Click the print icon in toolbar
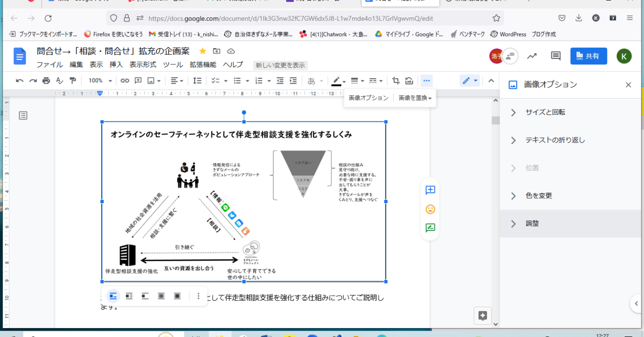Viewport: 644px width, 337px height. point(46,81)
